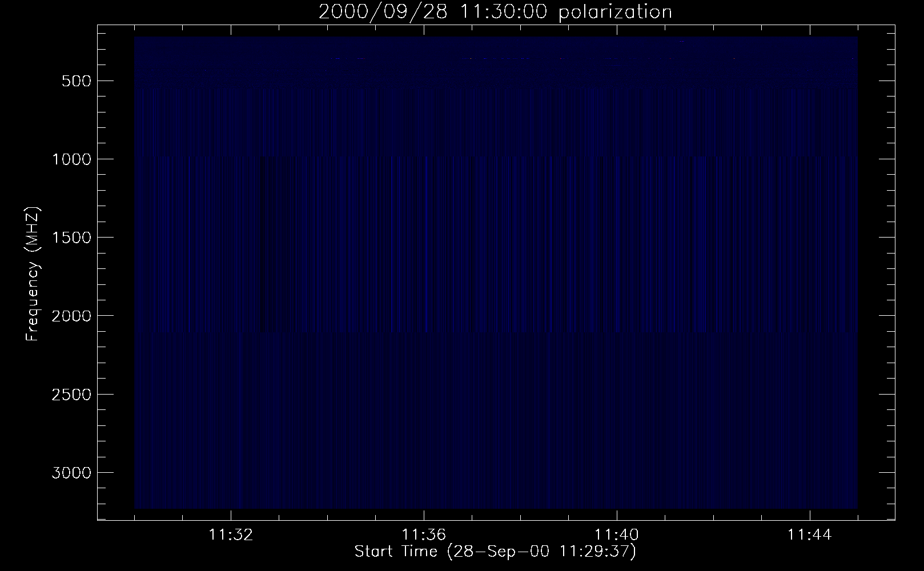The image size is (924, 571).
Task: Select the 3000 frequency tick label
Action: point(71,473)
